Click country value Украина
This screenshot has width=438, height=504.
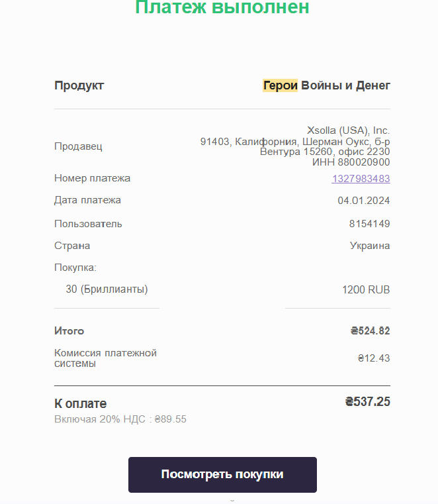tap(370, 246)
